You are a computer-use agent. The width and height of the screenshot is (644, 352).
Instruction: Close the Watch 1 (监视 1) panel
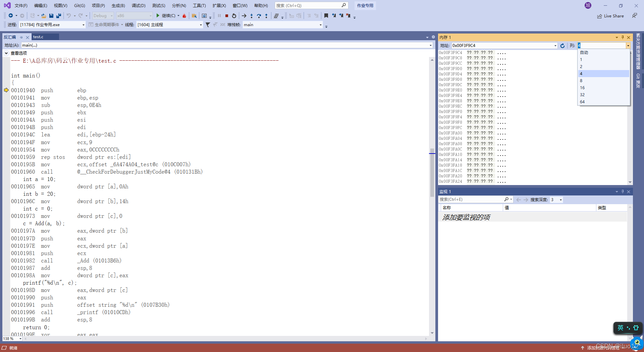pyautogui.click(x=629, y=192)
